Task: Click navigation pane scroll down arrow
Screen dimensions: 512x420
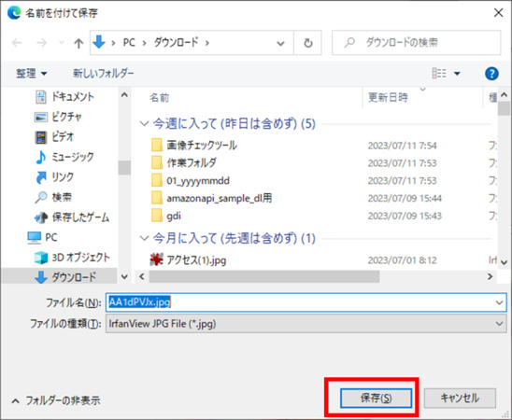Action: click(124, 277)
